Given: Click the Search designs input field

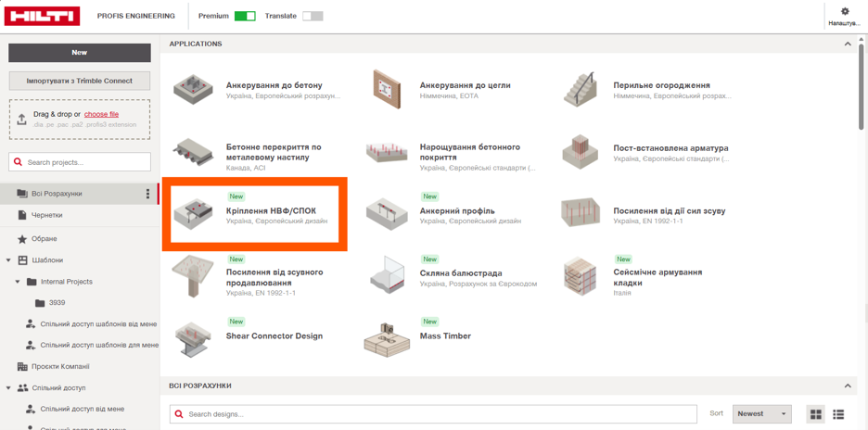Looking at the screenshot, I should 433,414.
